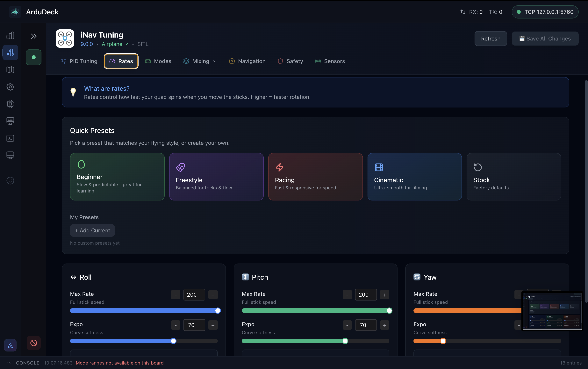Open the bar chart telemetry sidebar icon
The width and height of the screenshot is (588, 369).
click(10, 36)
